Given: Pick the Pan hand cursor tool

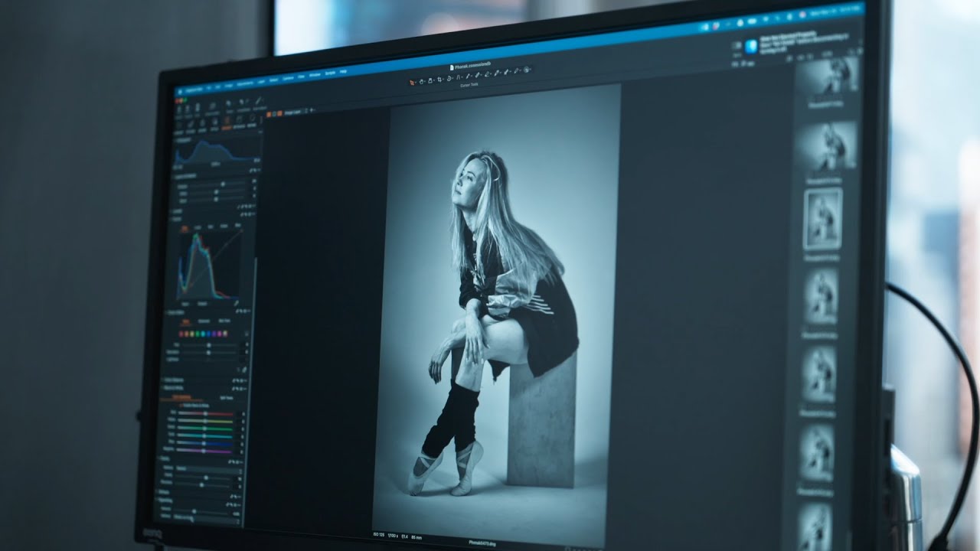Looking at the screenshot, I should coord(422,82).
